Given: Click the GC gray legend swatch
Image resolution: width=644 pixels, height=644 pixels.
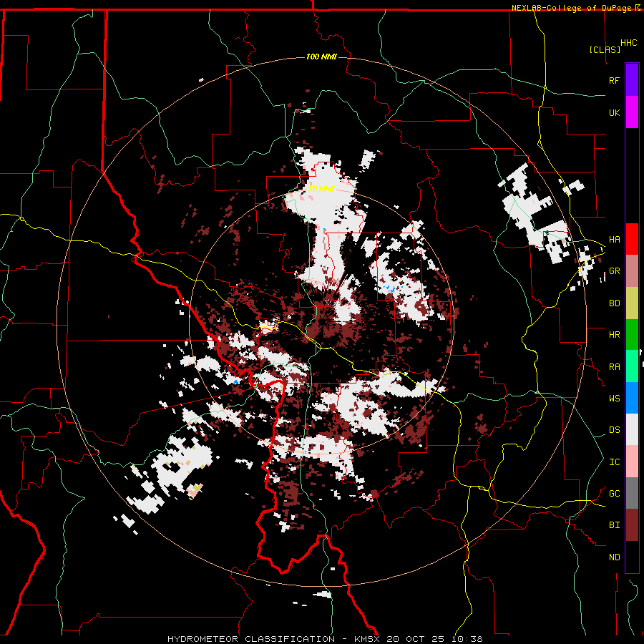Looking at the screenshot, I should click(632, 493).
